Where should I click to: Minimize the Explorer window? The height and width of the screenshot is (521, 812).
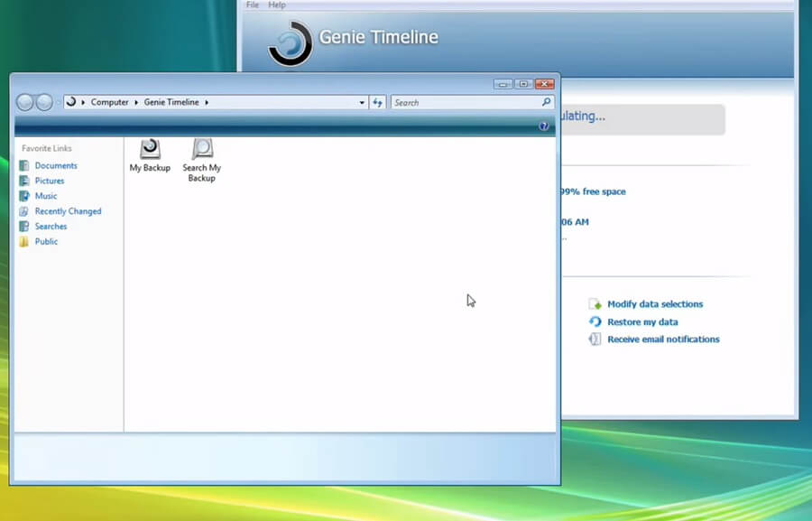503,84
